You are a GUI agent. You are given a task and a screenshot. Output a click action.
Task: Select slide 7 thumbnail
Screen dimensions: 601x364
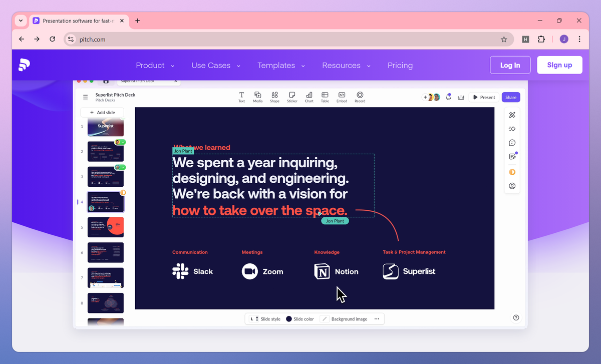(106, 278)
